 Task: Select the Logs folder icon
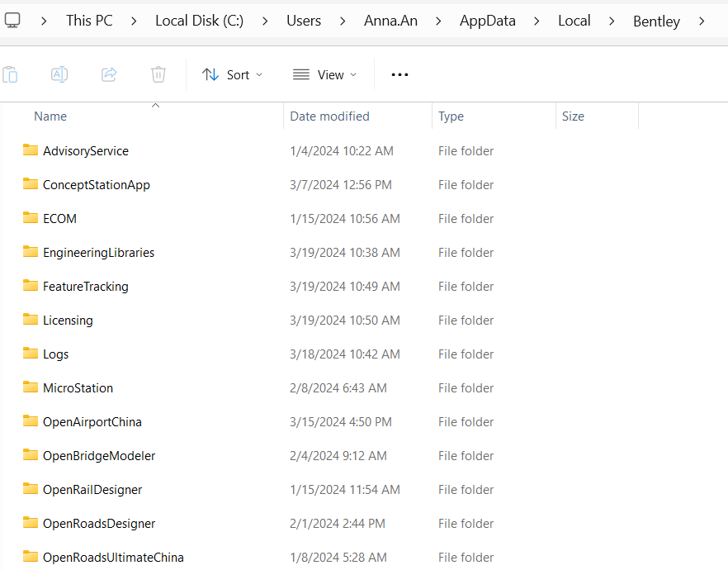(31, 354)
